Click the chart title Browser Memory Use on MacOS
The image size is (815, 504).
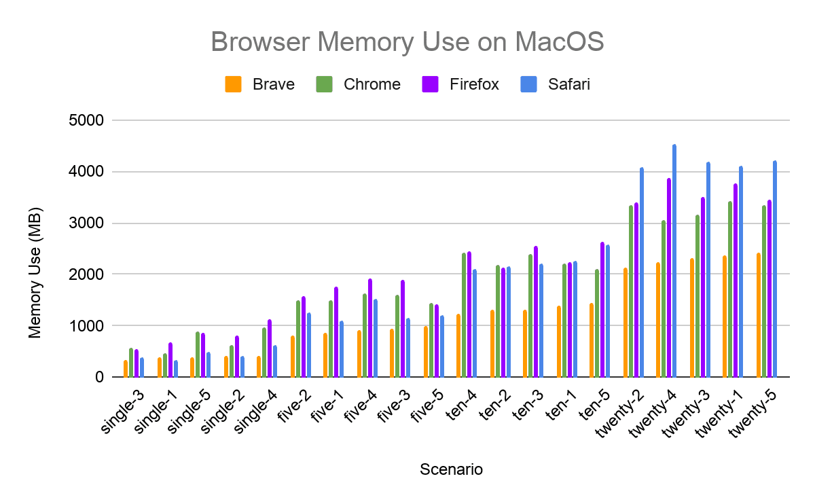tap(407, 42)
